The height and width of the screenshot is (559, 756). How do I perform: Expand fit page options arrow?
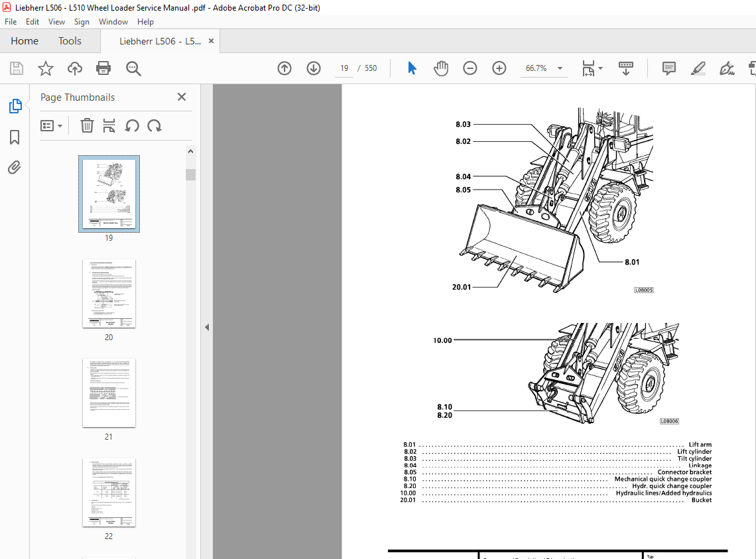(601, 68)
